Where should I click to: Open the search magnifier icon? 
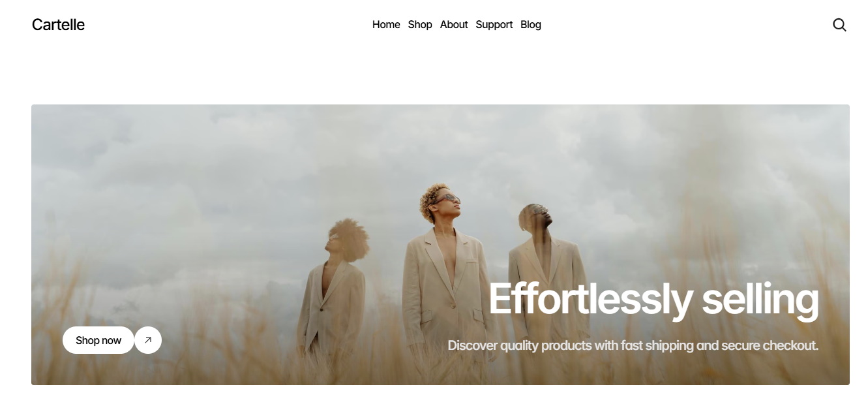[839, 25]
